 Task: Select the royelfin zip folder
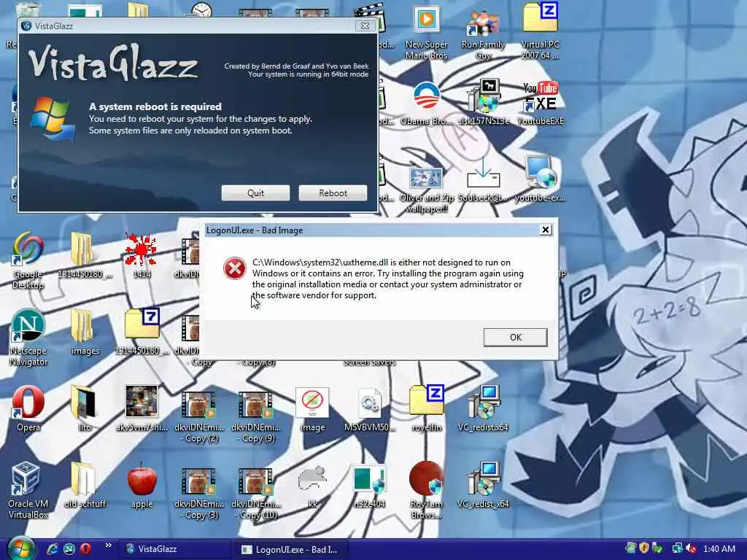coord(426,408)
